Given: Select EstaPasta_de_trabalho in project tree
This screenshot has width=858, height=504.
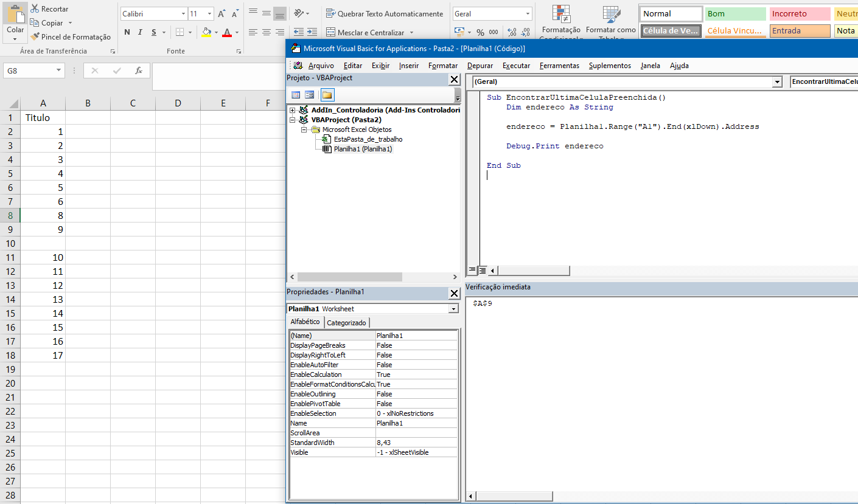Looking at the screenshot, I should point(368,139).
